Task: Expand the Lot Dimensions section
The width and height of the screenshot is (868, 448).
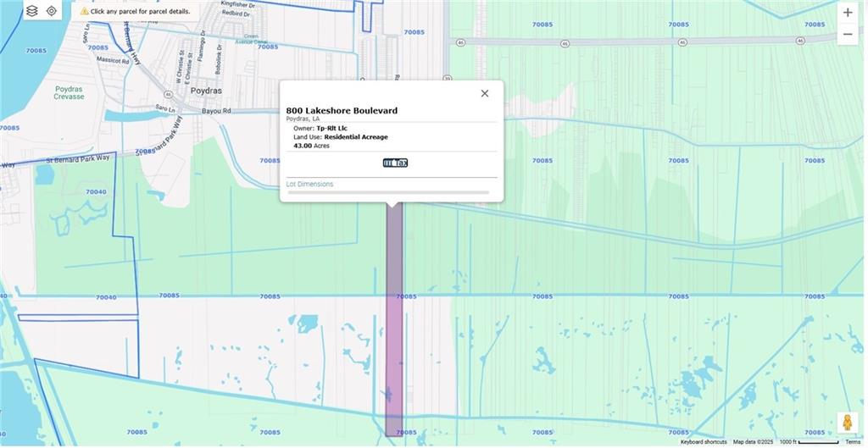Action: (310, 184)
